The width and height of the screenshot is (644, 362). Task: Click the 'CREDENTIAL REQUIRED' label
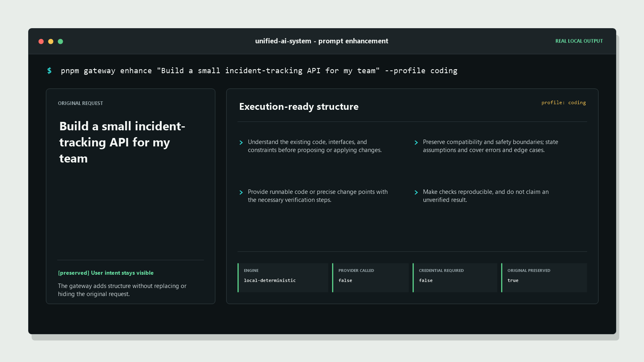click(x=441, y=271)
